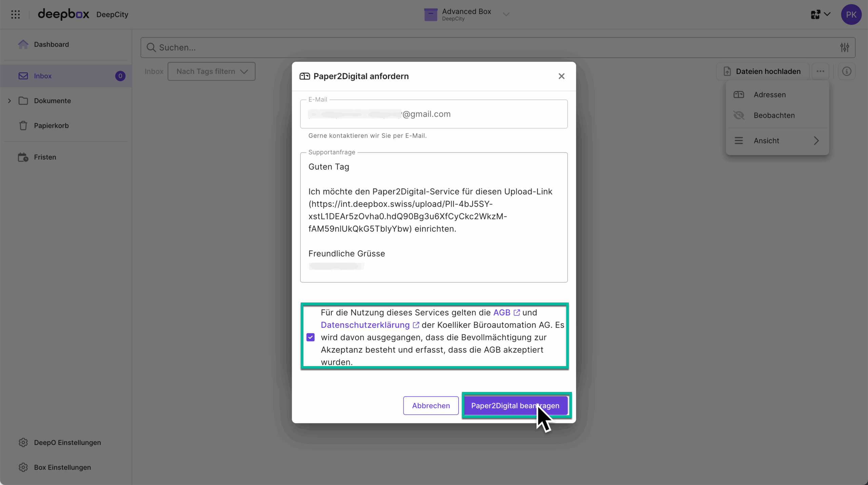Click the DeepO Einstellungen gear icon
The image size is (868, 485).
23,443
